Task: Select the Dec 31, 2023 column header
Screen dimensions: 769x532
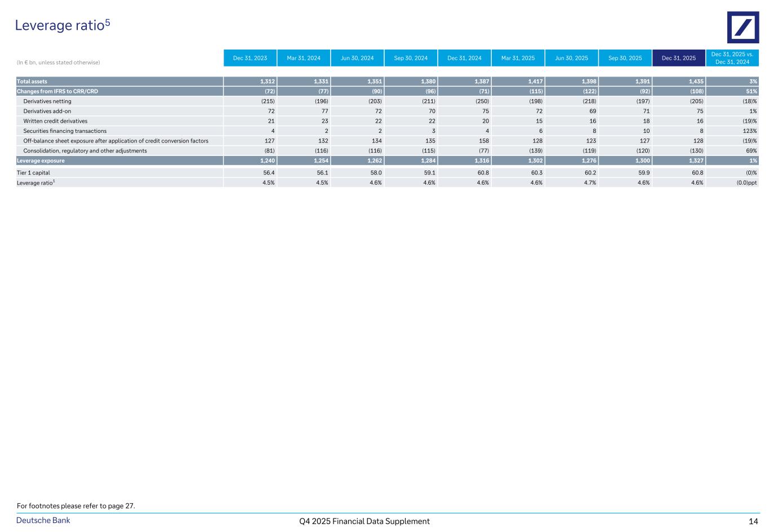Action: point(250,58)
